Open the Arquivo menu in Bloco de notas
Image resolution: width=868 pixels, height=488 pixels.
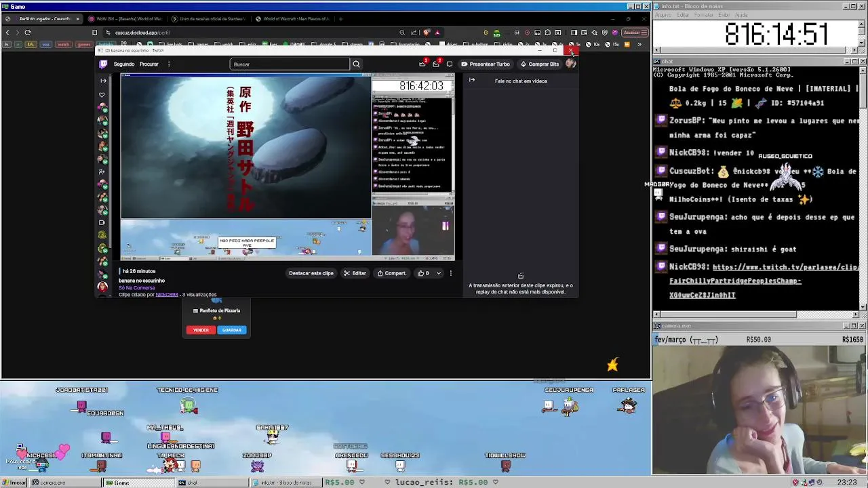pos(663,15)
